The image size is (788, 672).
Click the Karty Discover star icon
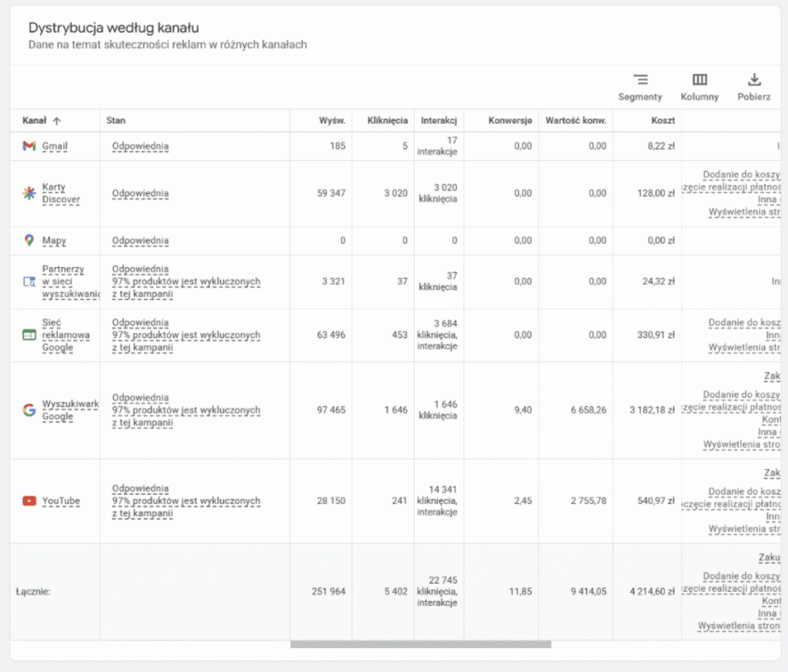coord(29,193)
